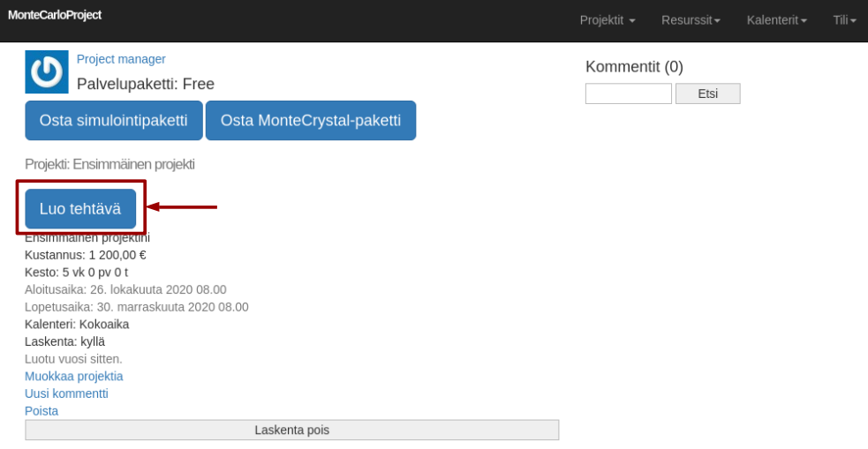Open the Project manager profile link
The width and height of the screenshot is (868, 449).
pos(121,59)
